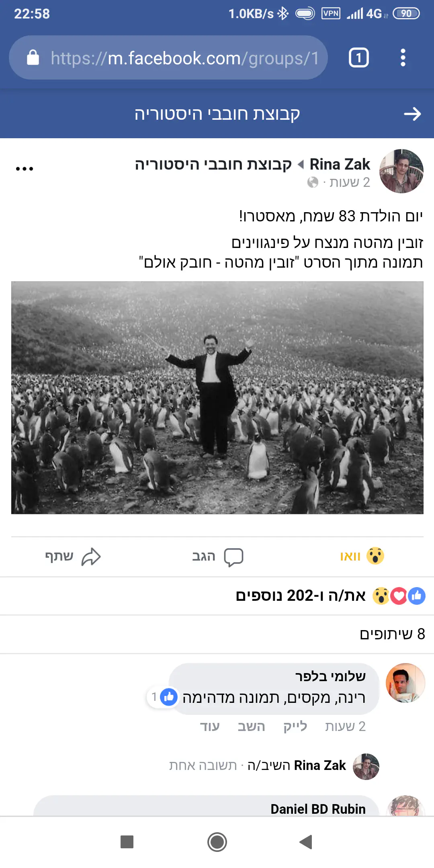
Task: View the list of 202 reactions
Action: coord(330,596)
